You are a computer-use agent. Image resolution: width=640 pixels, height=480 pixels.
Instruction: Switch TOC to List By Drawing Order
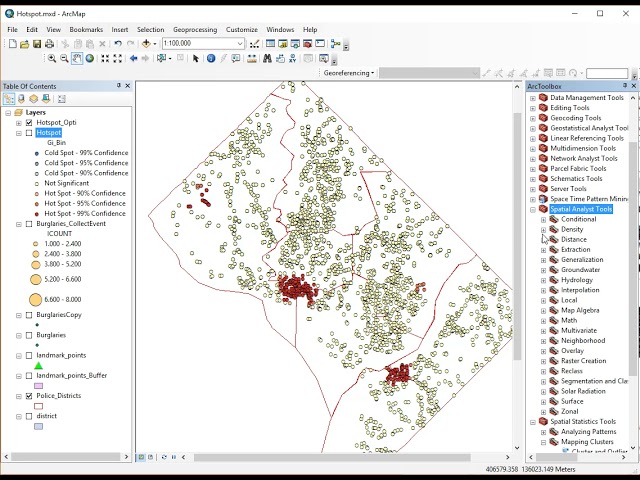pos(9,99)
